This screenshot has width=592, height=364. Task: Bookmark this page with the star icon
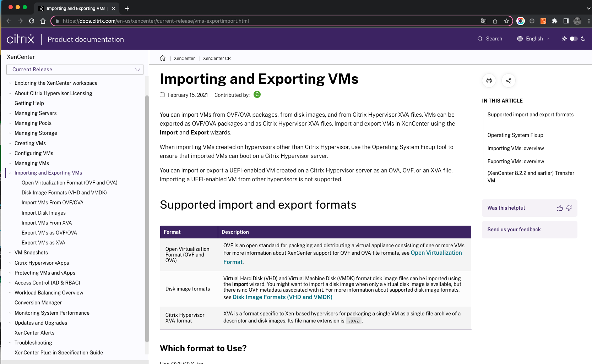pos(506,21)
